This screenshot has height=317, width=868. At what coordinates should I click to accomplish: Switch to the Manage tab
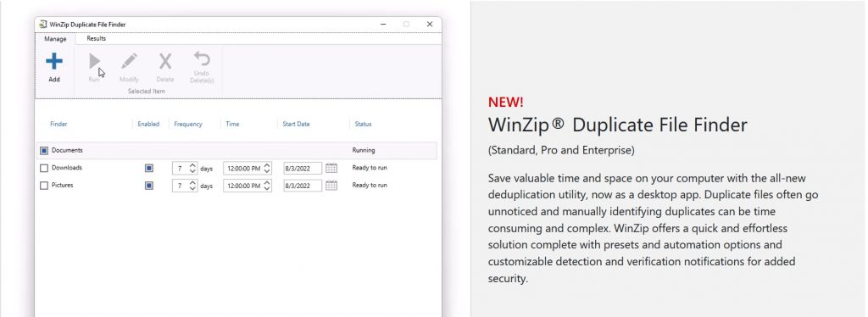(55, 39)
